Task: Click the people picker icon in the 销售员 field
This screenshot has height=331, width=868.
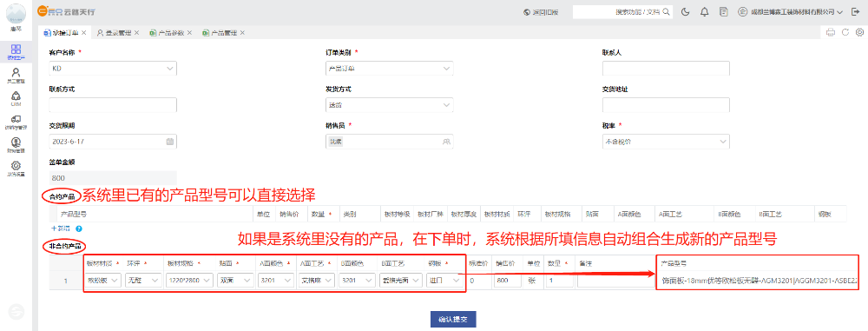Action: click(445, 142)
